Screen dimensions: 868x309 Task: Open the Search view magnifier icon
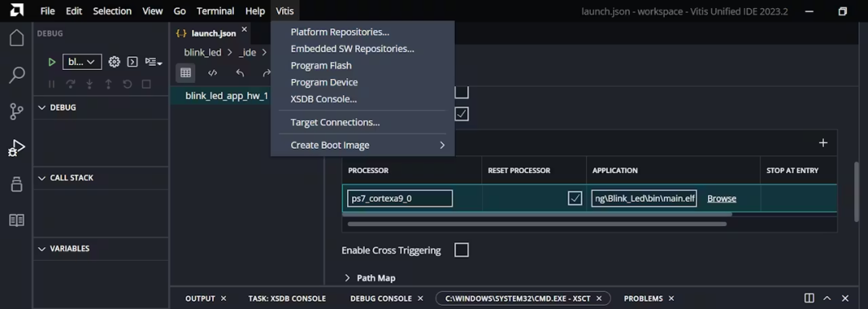pyautogui.click(x=17, y=75)
